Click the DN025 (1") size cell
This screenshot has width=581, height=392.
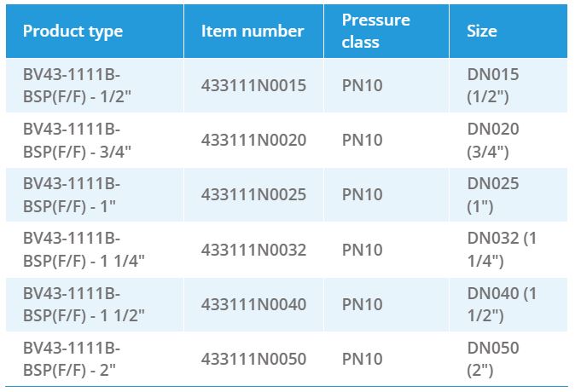pos(492,194)
